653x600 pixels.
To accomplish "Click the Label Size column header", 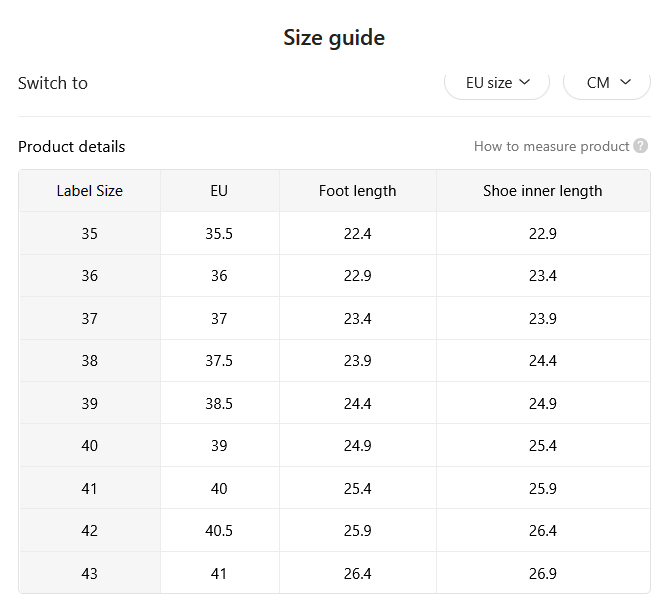I will 90,191.
